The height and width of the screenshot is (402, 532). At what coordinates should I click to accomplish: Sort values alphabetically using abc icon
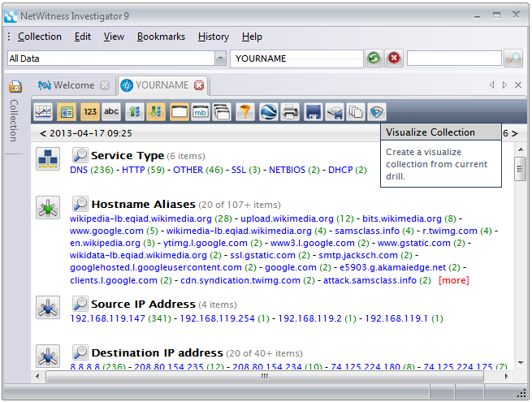[111, 112]
